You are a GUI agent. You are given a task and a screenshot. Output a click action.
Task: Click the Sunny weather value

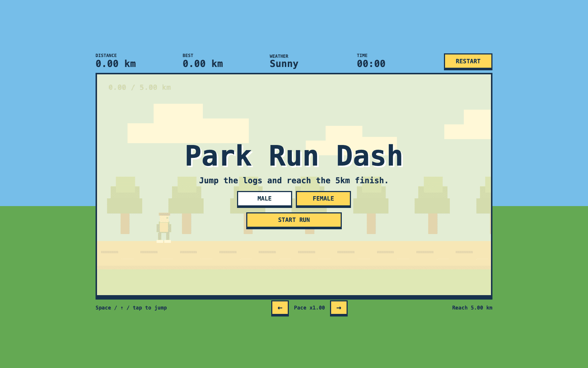(284, 64)
